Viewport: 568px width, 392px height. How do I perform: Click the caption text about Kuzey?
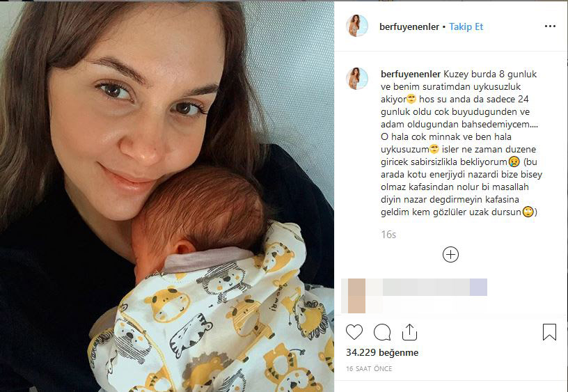(461, 143)
